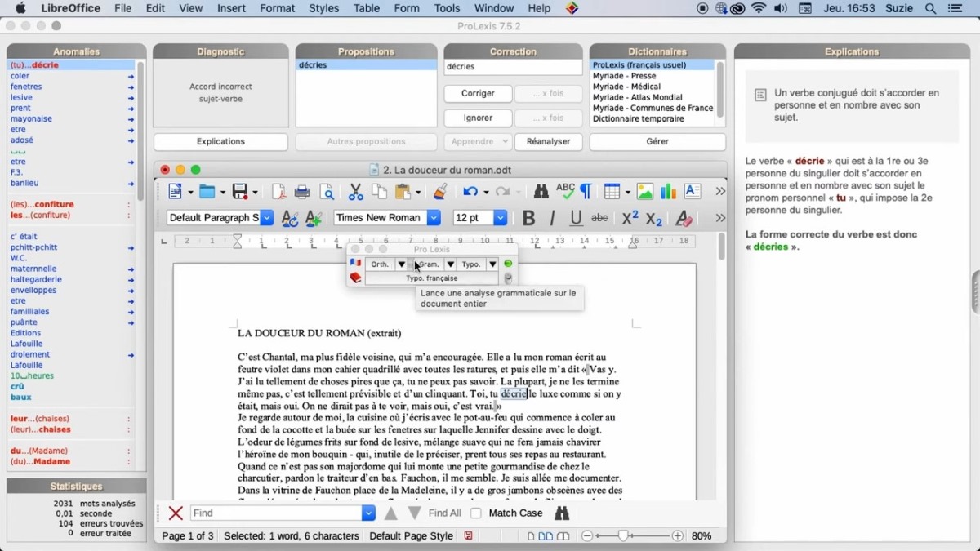This screenshot has height=551, width=980.
Task: Click the ABC spelling check icon
Action: point(564,192)
